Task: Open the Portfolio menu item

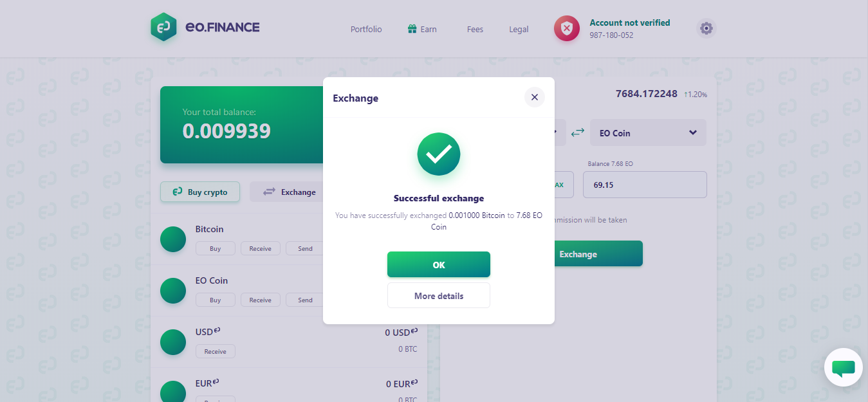Action: pyautogui.click(x=366, y=29)
